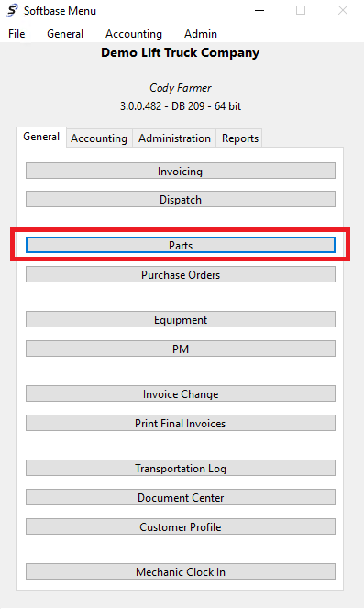Open the Transportation Log
The width and height of the screenshot is (364, 609).
(x=181, y=468)
